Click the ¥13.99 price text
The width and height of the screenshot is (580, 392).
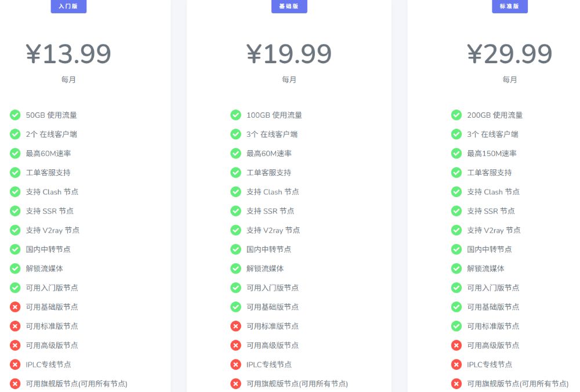point(68,54)
